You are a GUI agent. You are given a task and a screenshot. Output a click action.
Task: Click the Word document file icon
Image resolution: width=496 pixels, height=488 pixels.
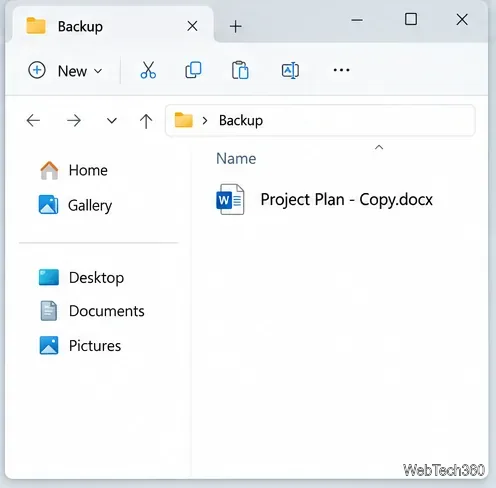click(230, 199)
